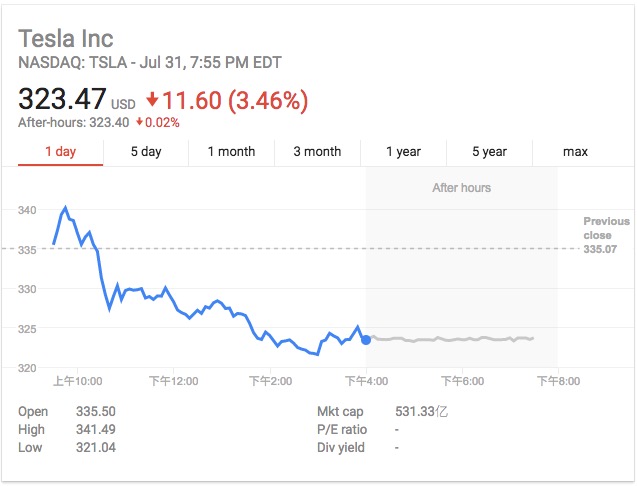The width and height of the screenshot is (637, 486).
Task: Click the blue closing price dot
Action: coord(366,340)
